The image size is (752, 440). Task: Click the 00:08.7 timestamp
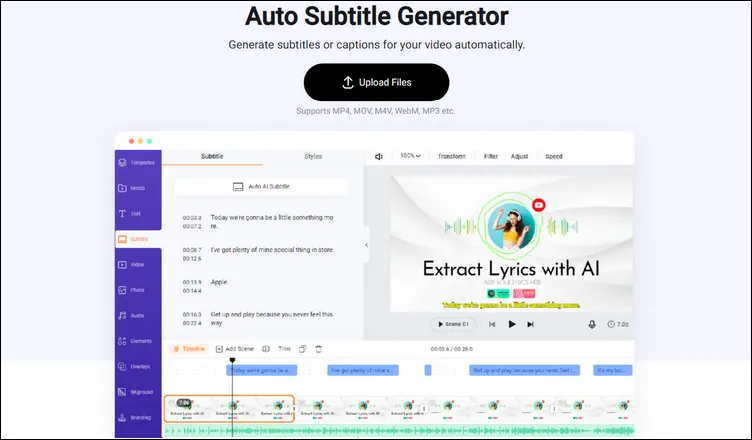tap(192, 250)
